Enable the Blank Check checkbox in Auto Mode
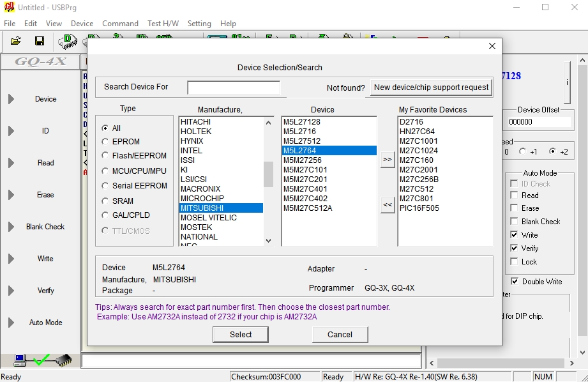This screenshot has width=588, height=382. click(514, 222)
